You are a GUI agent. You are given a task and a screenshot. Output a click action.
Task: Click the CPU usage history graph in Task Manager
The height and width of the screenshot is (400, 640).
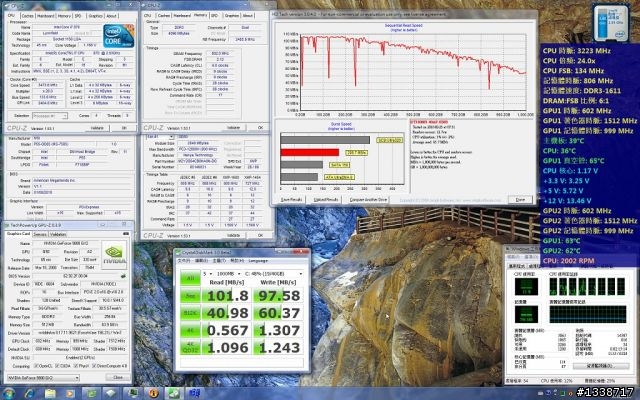[x=587, y=287]
